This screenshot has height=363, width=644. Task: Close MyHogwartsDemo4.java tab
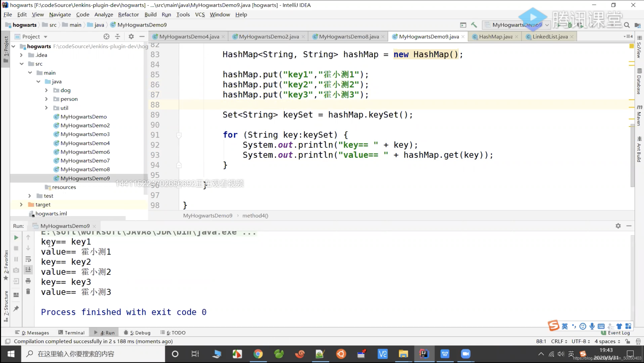tap(223, 37)
